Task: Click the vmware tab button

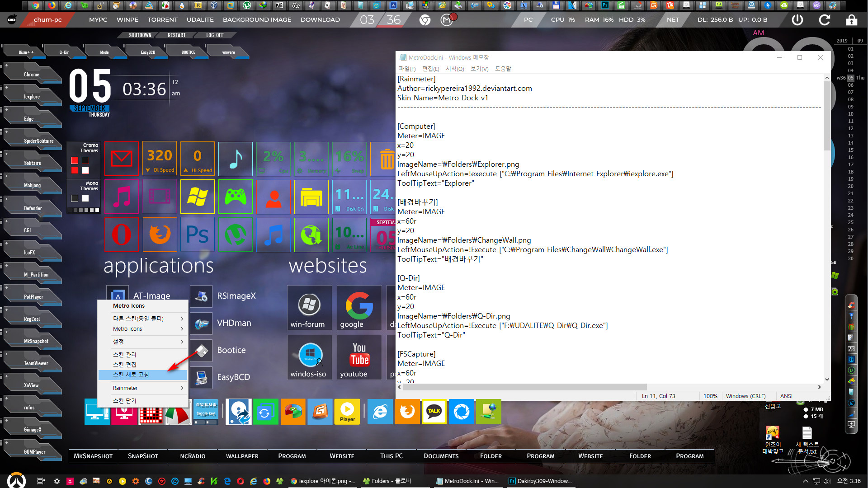Action: point(229,52)
